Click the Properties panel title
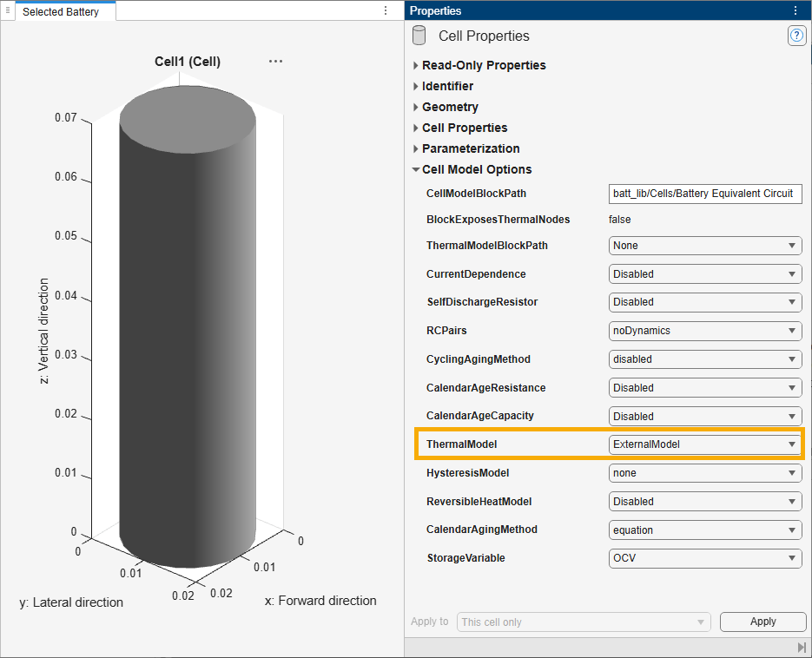 click(435, 11)
